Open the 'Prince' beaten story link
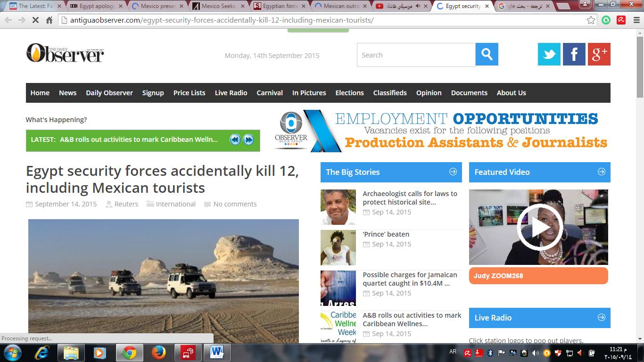This screenshot has height=362, width=644. tap(386, 234)
